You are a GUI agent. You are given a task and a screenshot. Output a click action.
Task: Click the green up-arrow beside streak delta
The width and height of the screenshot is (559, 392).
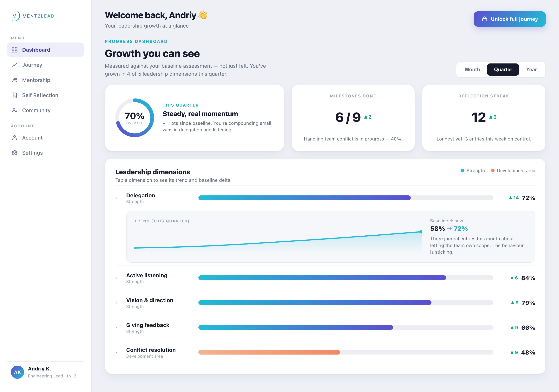point(491,117)
